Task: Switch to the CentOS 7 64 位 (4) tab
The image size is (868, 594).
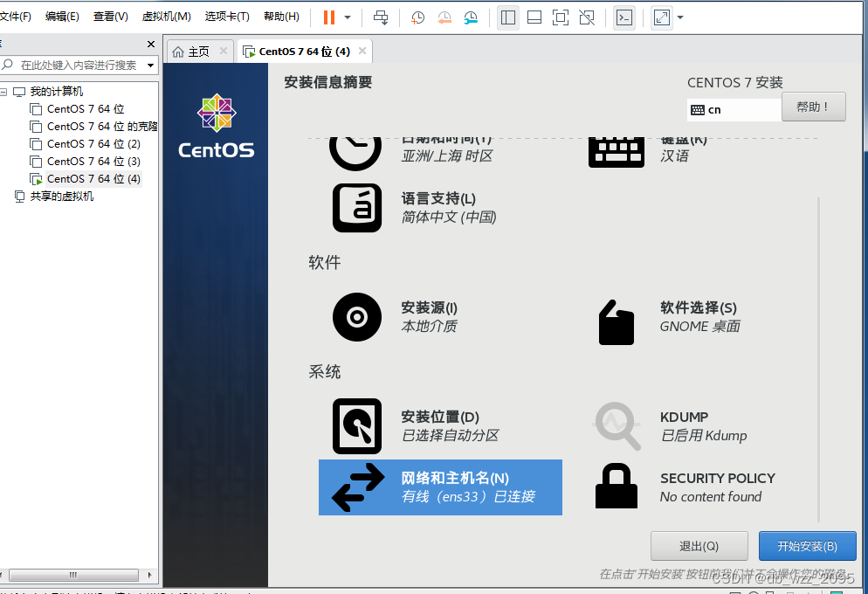Action: pyautogui.click(x=304, y=52)
